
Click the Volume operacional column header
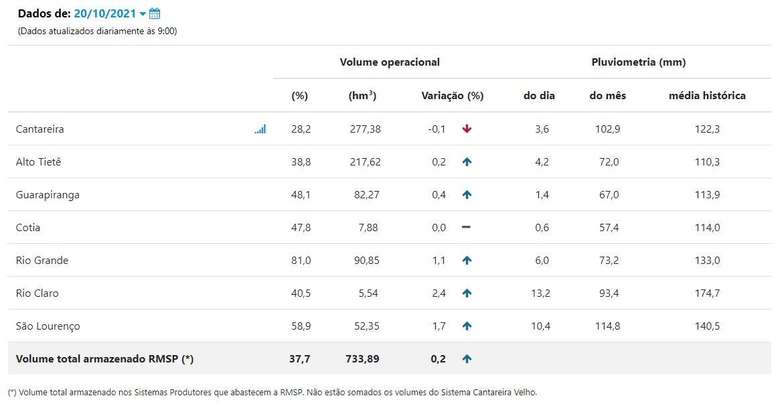point(389,62)
